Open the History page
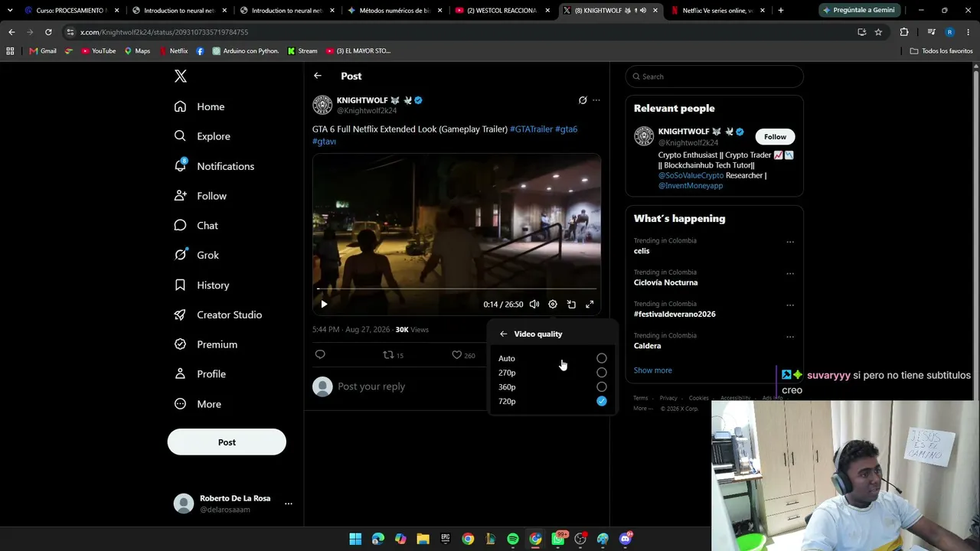980x551 pixels. 202,285
